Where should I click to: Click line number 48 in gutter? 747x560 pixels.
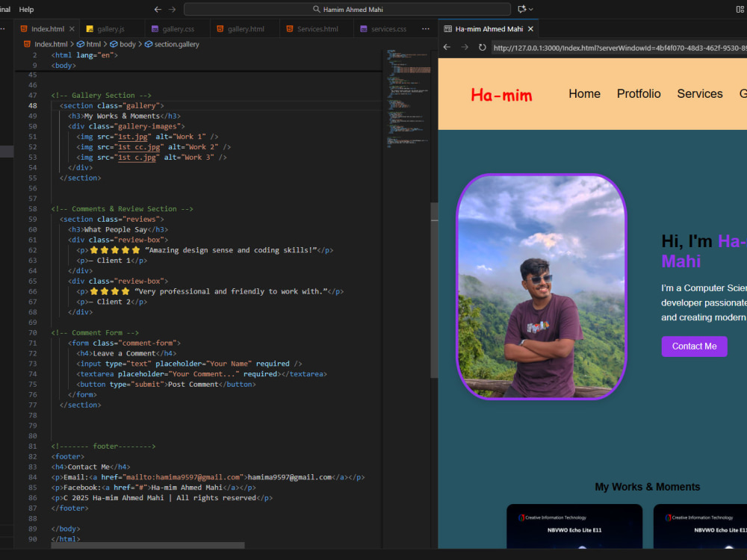point(32,106)
